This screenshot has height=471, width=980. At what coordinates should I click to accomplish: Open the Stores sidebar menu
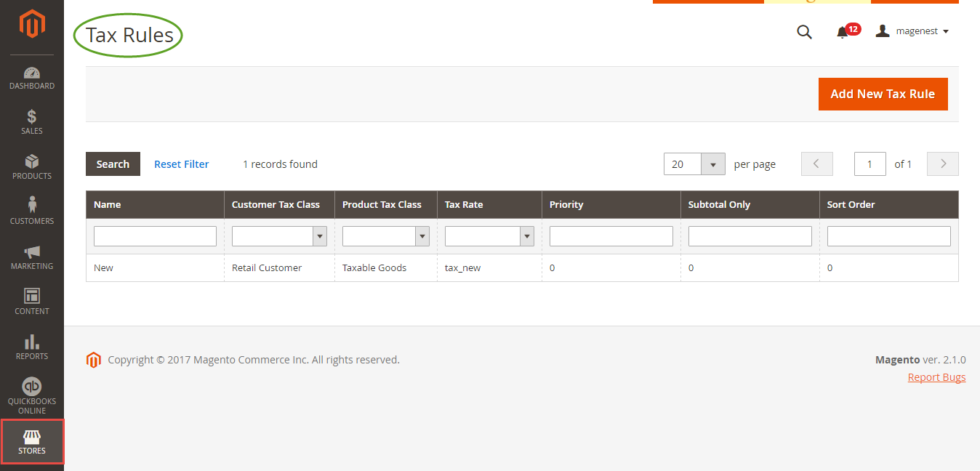coord(32,442)
